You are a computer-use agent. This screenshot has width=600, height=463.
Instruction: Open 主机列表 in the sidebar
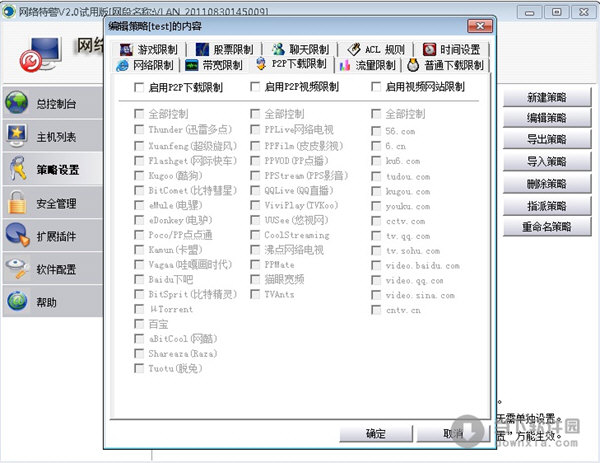point(53,136)
